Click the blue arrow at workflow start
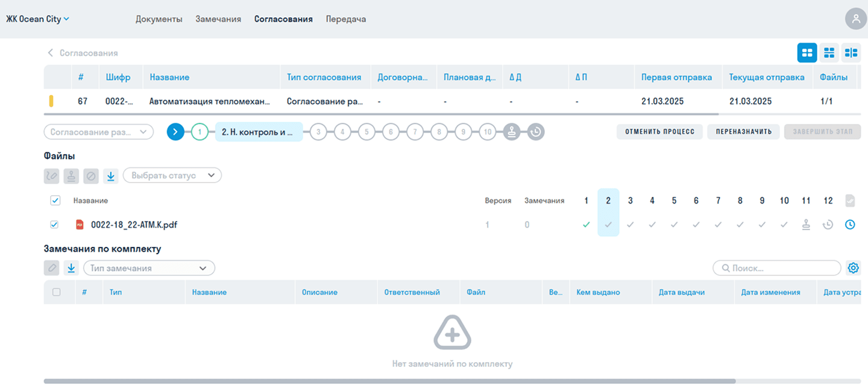 [x=175, y=131]
